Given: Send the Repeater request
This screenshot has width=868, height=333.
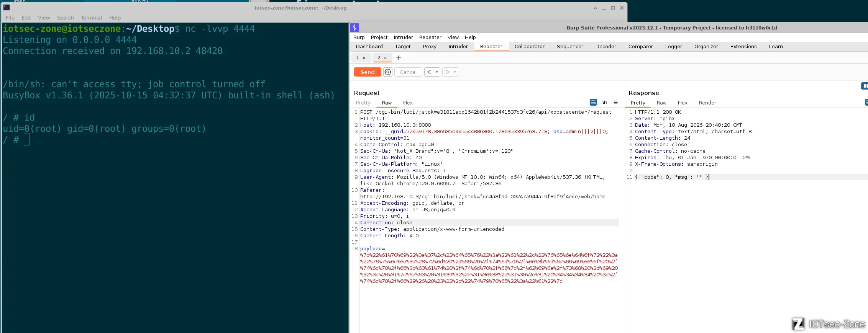Looking at the screenshot, I should 368,72.
